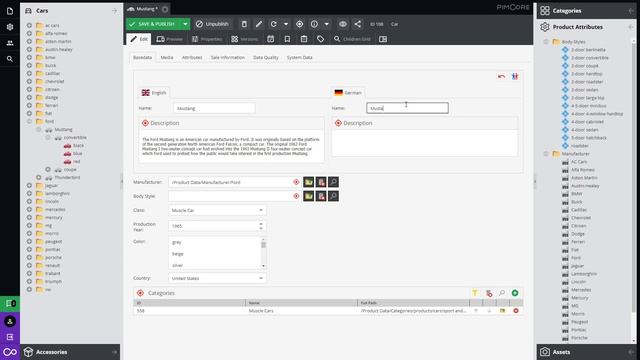Screen dimensions: 640x360
Task: Expand the coupe node under Mustang
Action: pos(48,169)
